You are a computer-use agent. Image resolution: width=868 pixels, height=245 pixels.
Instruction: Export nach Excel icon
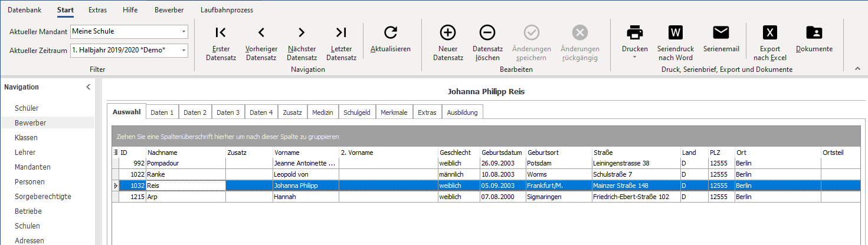tap(770, 32)
